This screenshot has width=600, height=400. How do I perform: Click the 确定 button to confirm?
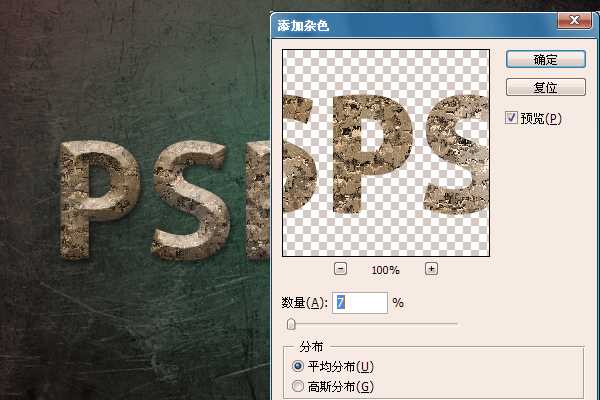tap(545, 60)
